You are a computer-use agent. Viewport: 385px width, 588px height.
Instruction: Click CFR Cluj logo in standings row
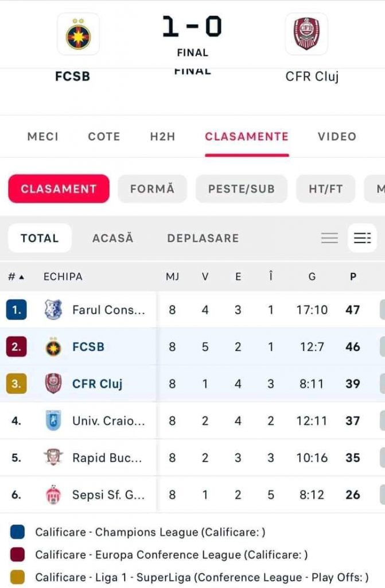click(x=53, y=384)
